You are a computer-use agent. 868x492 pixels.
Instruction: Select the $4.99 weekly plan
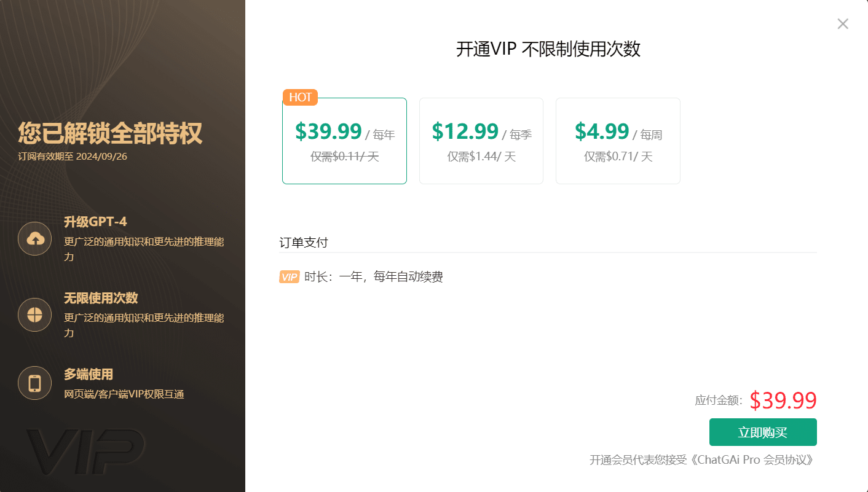[617, 141]
